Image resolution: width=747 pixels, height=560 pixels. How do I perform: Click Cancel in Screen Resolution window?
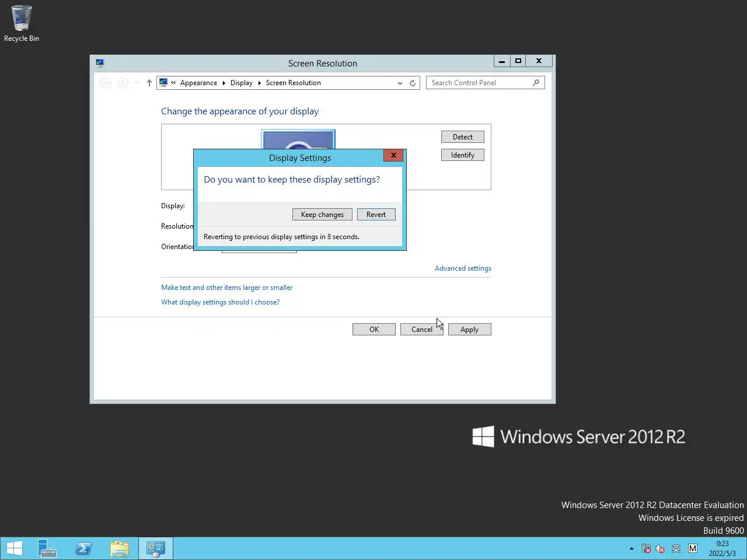[422, 330]
